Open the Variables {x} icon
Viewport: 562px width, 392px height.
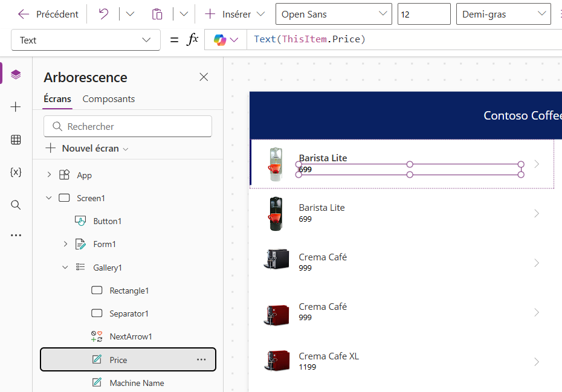[16, 172]
